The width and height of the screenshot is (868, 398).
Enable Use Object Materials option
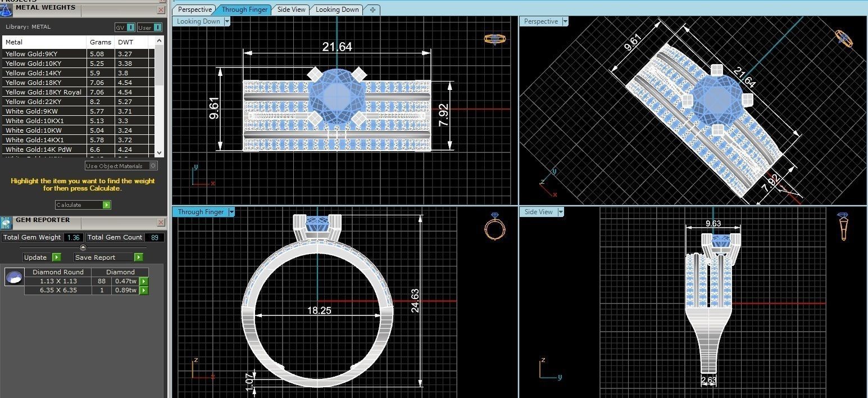[x=153, y=166]
